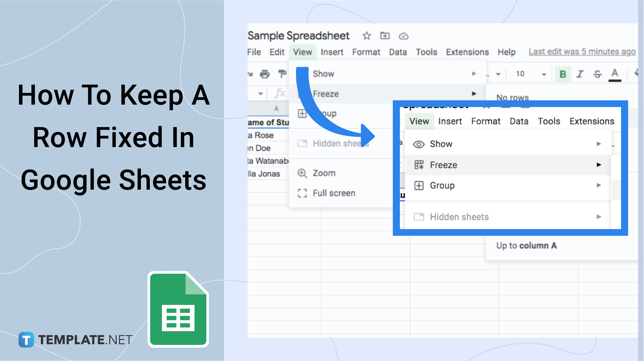This screenshot has height=361, width=644.
Task: Select column A header
Action: click(276, 108)
